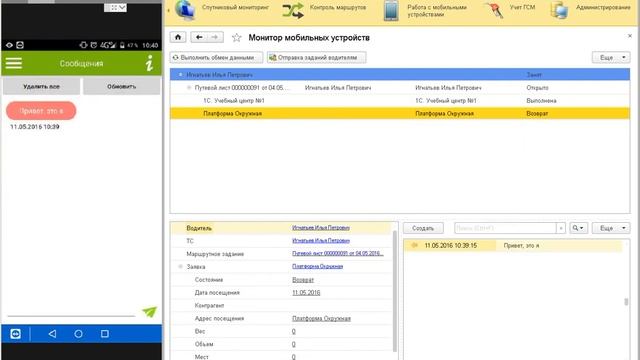Open Заявка link Платформа Окружная
This screenshot has width=640, height=360.
point(318,267)
